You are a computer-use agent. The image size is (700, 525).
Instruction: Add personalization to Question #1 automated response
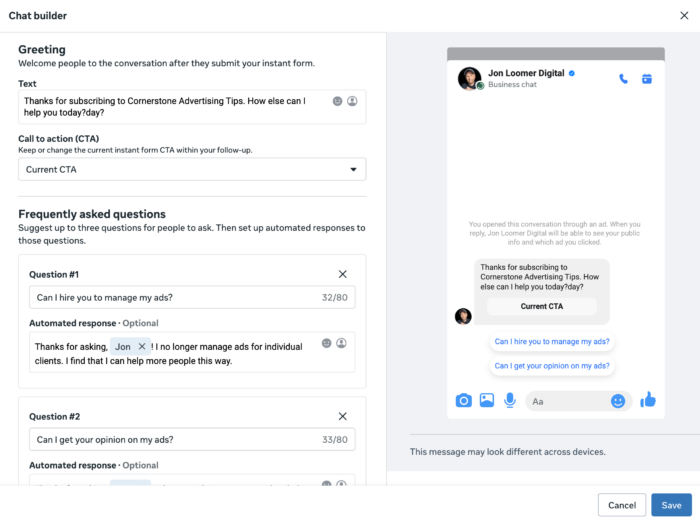[342, 343]
